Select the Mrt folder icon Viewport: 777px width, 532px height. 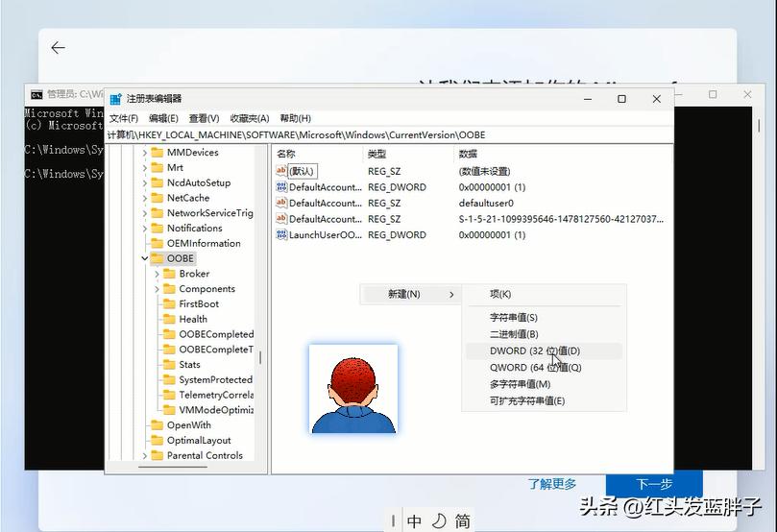pyautogui.click(x=158, y=167)
